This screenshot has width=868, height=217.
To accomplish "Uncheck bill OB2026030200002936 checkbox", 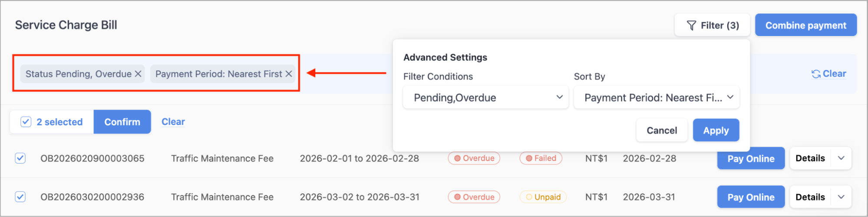I will pos(20,197).
